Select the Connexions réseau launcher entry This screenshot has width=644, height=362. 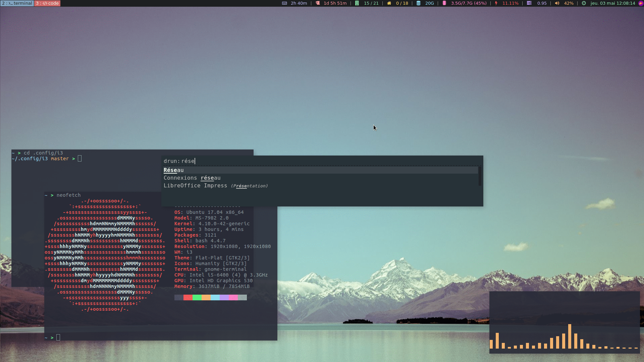[x=321, y=178]
